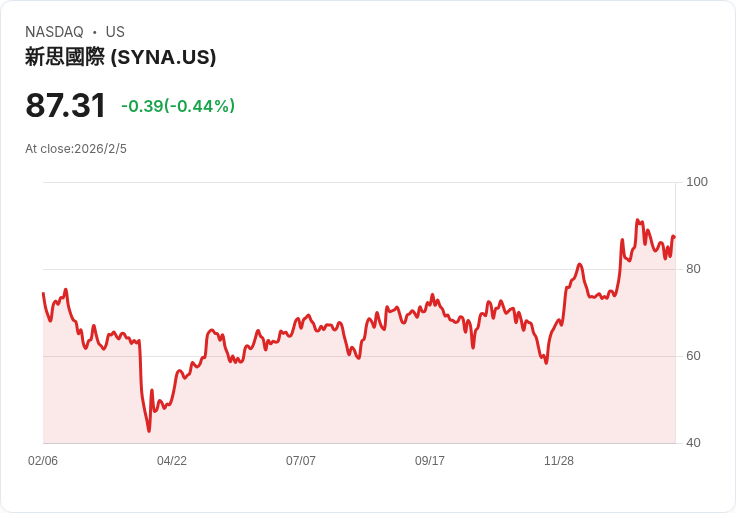Click the 60 y-axis label
The width and height of the screenshot is (736, 513).
(x=694, y=356)
